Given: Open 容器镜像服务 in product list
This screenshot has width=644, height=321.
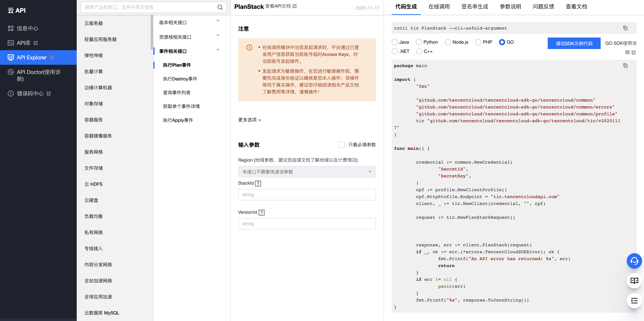Looking at the screenshot, I should point(98,136).
